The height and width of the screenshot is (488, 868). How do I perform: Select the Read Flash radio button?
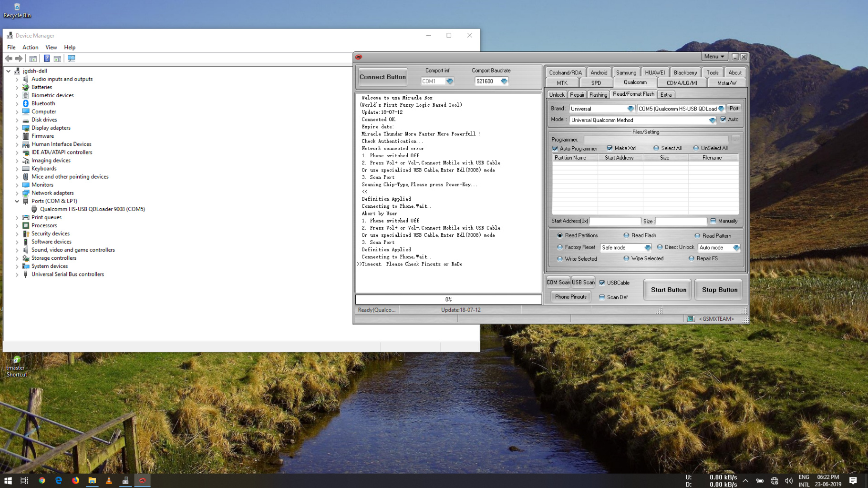626,235
